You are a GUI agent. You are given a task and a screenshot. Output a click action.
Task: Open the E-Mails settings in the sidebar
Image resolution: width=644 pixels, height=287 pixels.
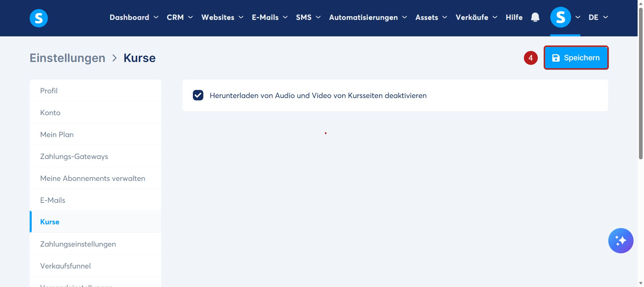95,200
